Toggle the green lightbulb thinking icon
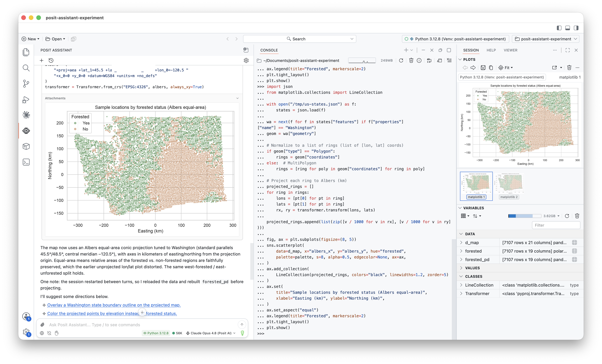This screenshot has width=602, height=364. (242, 333)
